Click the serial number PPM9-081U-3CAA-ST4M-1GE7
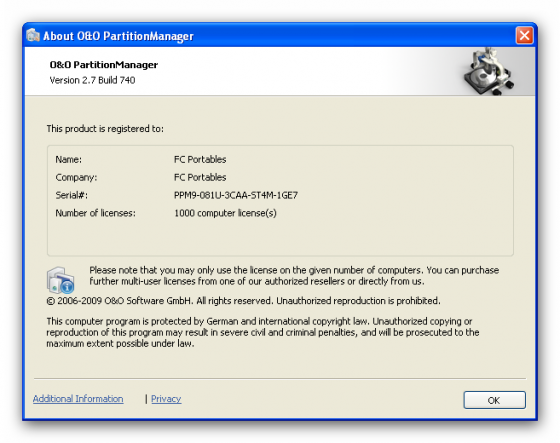 click(x=236, y=195)
